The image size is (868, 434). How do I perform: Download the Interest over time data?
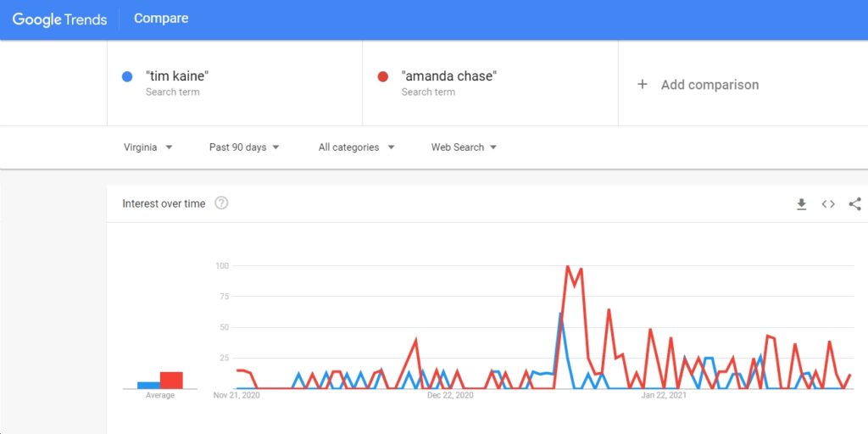point(801,204)
